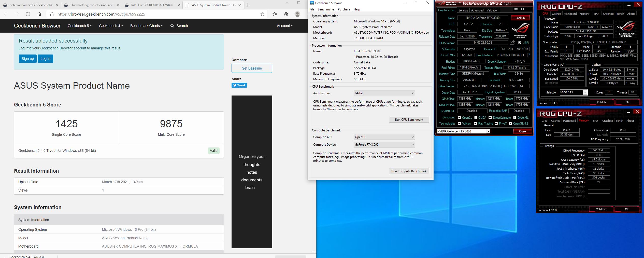Image resolution: width=644 pixels, height=258 pixels.
Task: Open the browser Collections panel
Action: click(286, 14)
